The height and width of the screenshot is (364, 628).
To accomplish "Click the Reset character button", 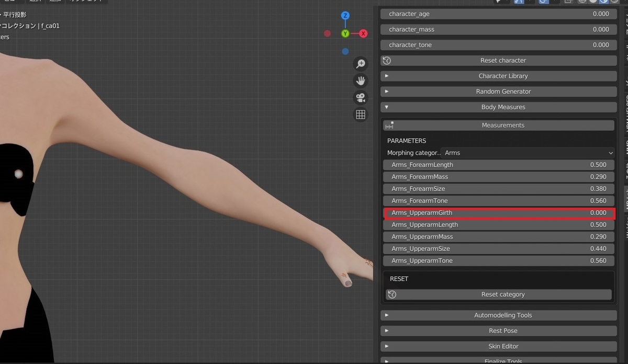I will coord(499,61).
